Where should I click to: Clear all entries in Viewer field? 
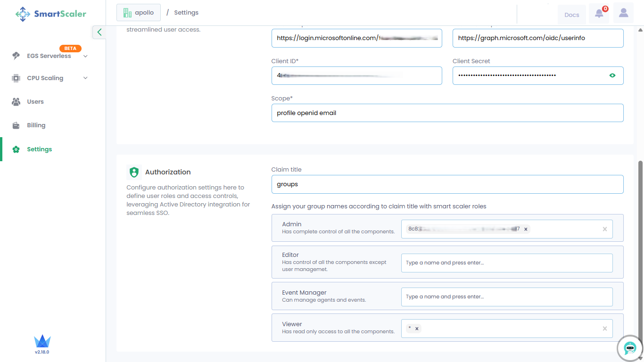click(x=604, y=329)
